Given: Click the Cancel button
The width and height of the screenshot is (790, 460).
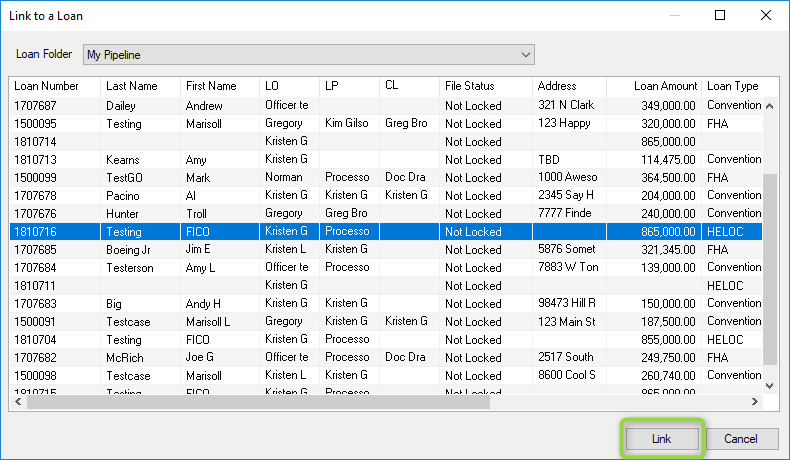Looking at the screenshot, I should 742,439.
